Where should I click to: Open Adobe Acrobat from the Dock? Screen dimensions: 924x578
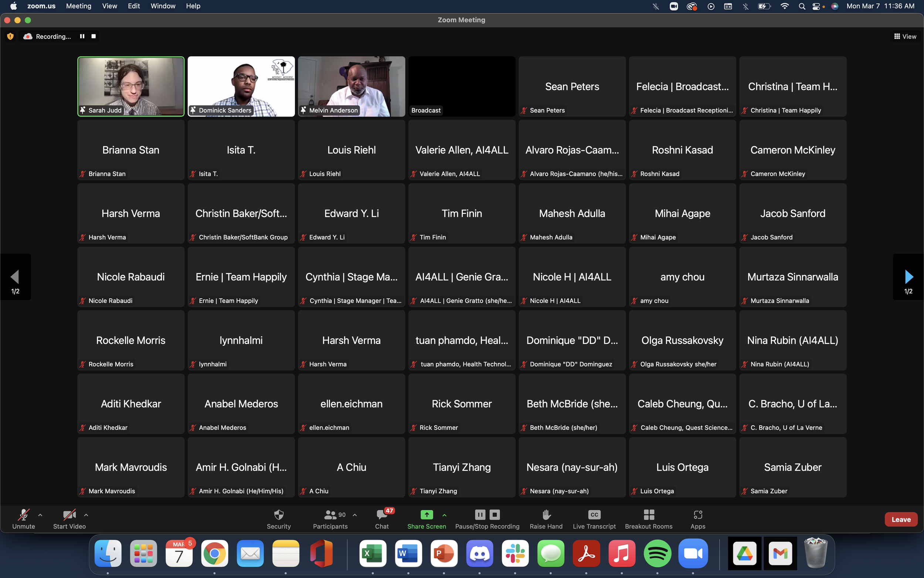tap(586, 553)
